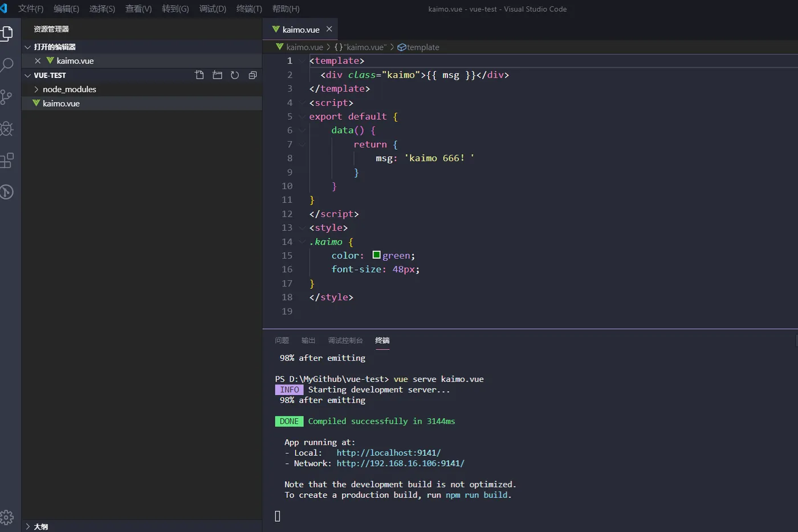This screenshot has height=532, width=798.
Task: Click the template breadcrumb segment
Action: [423, 47]
